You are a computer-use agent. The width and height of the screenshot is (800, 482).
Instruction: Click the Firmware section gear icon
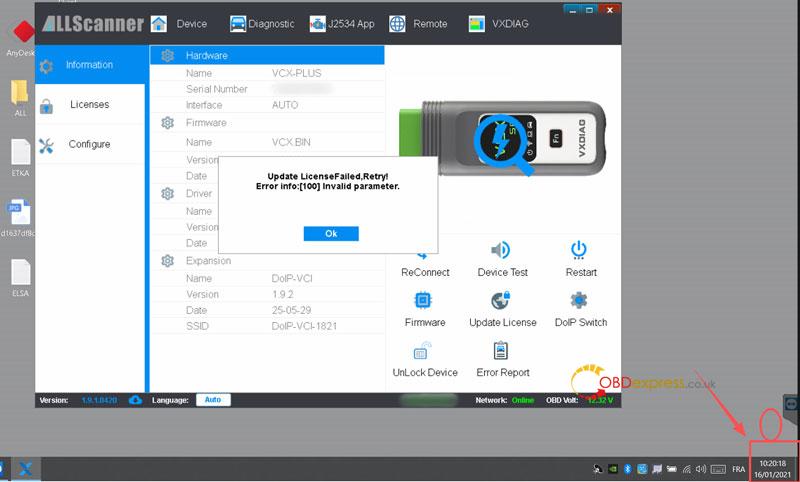(x=167, y=123)
